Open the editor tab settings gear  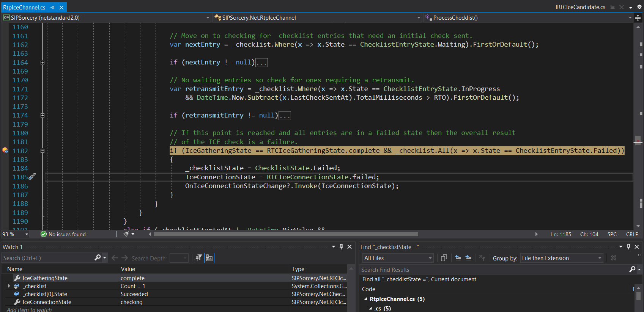(x=639, y=7)
